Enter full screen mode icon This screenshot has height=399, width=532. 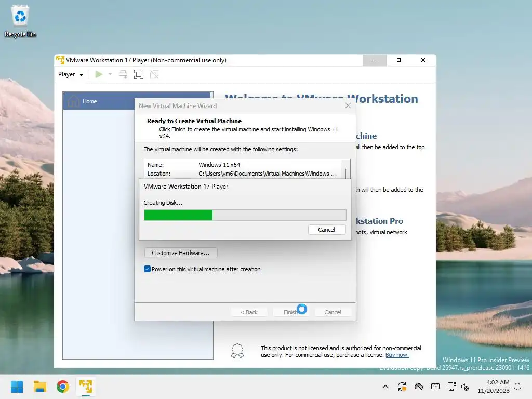139,74
